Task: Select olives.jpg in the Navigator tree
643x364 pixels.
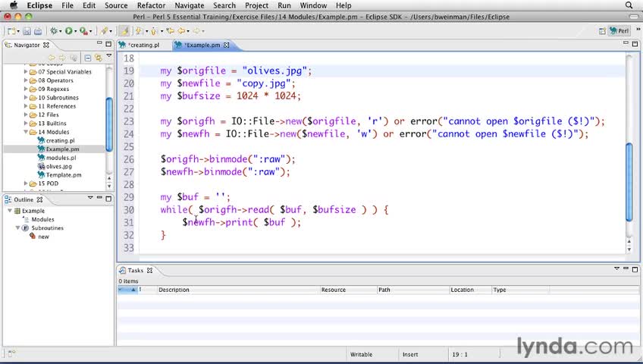Action: pyautogui.click(x=58, y=166)
